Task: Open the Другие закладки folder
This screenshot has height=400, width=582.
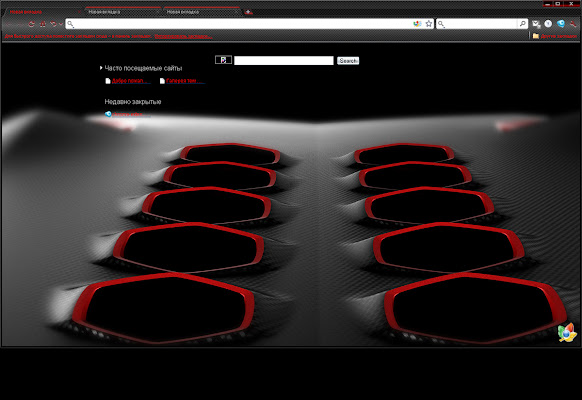Action: [x=555, y=36]
